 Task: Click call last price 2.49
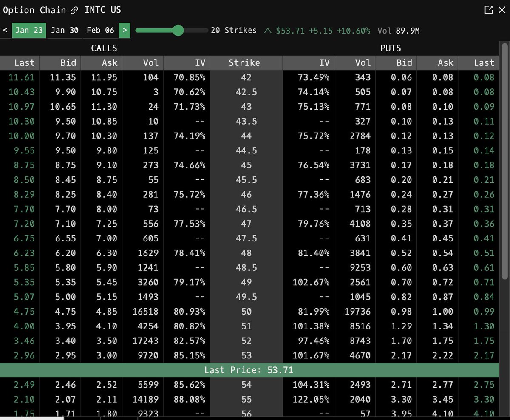24,385
